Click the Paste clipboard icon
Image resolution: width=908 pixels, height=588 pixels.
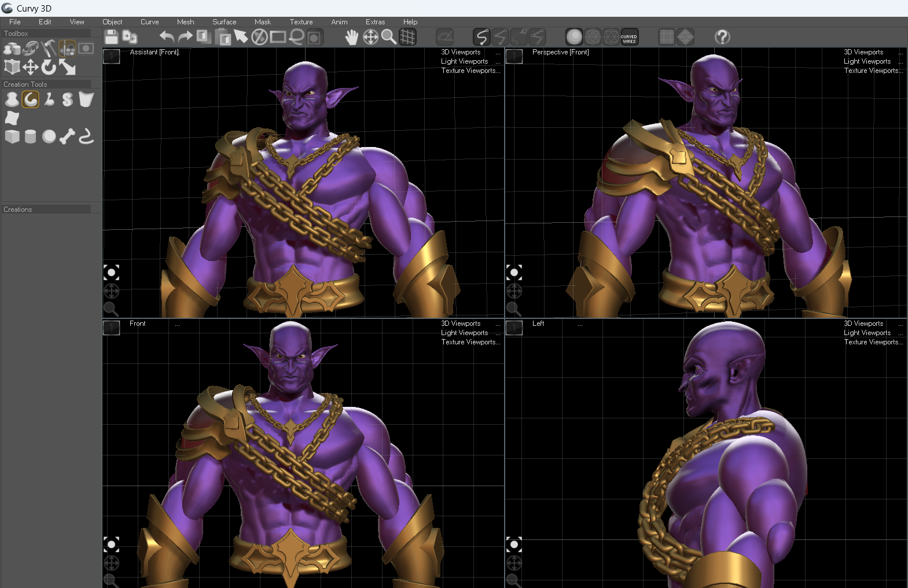click(222, 37)
